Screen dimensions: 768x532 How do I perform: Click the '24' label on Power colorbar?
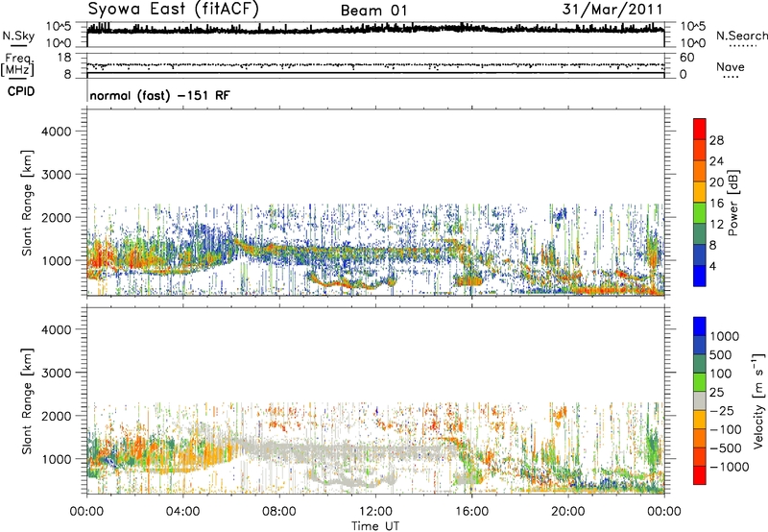716,161
